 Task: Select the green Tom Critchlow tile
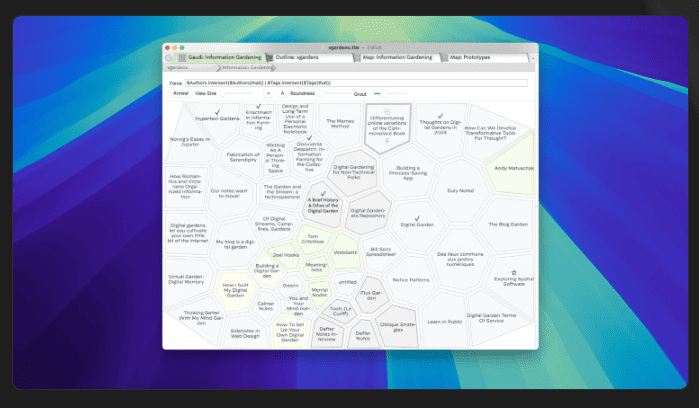click(313, 239)
